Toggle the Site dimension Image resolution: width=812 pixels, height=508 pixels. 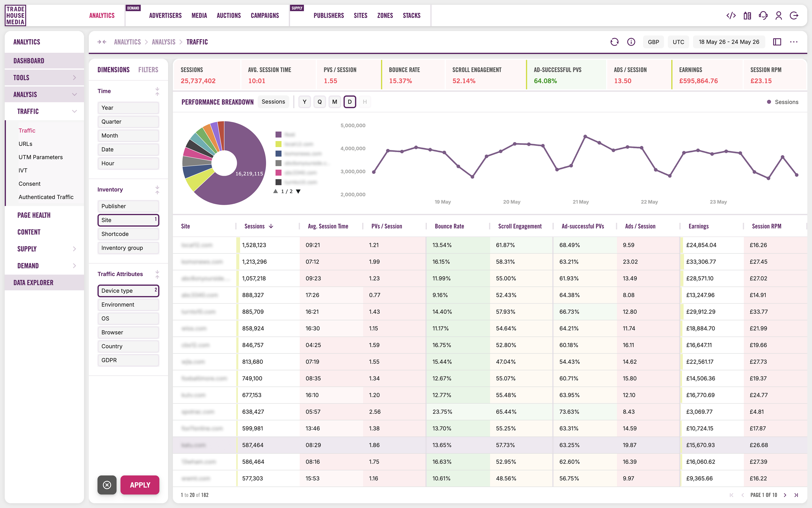pos(128,220)
